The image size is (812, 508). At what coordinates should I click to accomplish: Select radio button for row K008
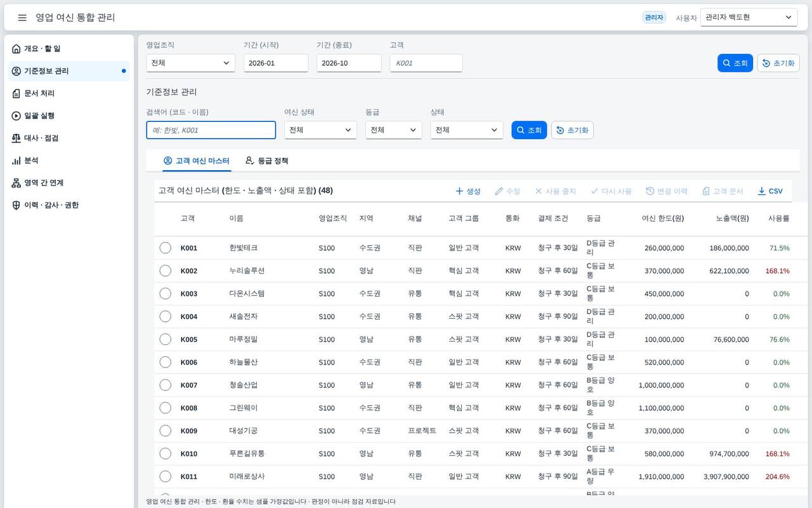pos(166,408)
